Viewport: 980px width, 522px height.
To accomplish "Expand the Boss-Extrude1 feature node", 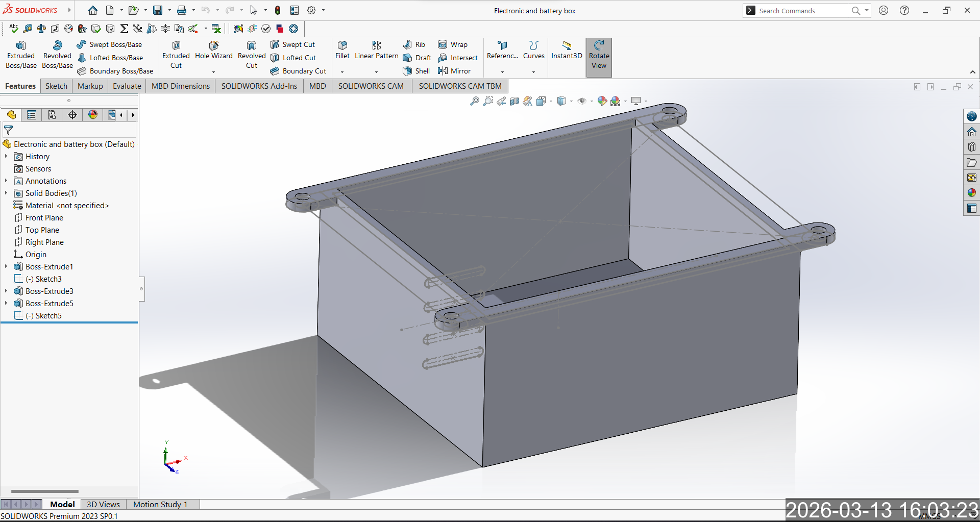I will point(6,266).
